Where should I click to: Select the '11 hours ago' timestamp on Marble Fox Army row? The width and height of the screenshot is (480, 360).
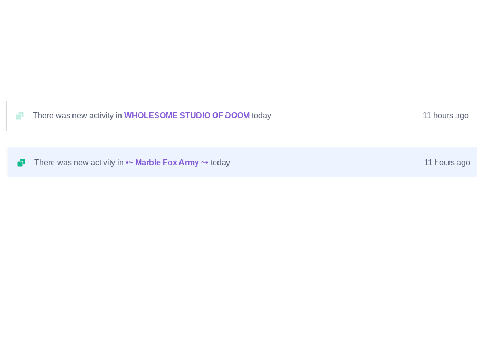point(447,162)
